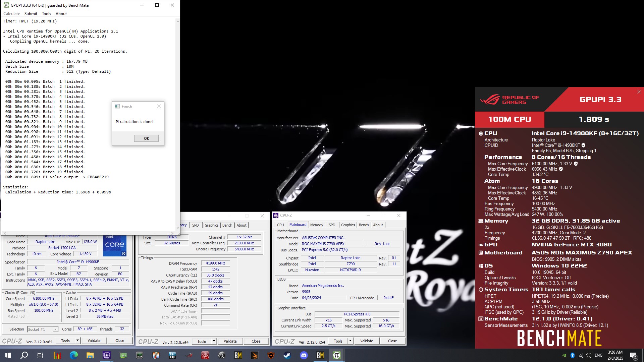Click Validate in the Mainboard CPU-Z window
This screenshot has height=362, width=644.
pyautogui.click(x=367, y=341)
